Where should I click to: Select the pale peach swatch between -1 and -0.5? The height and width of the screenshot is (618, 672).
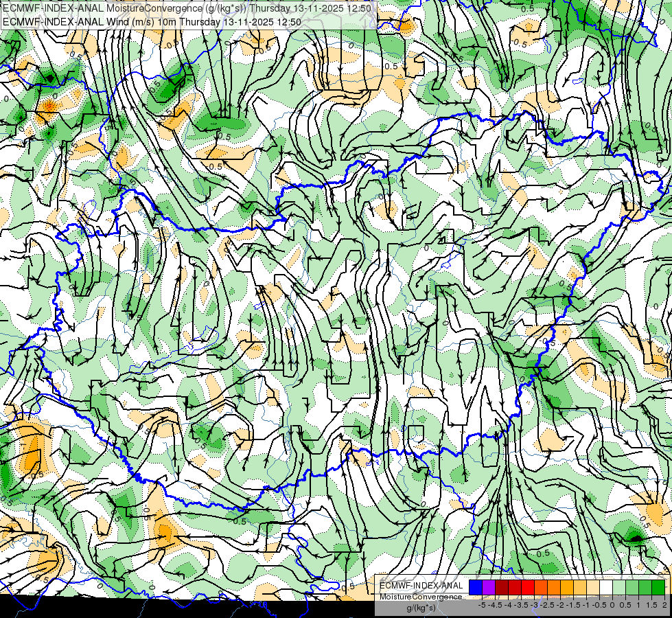[592, 587]
